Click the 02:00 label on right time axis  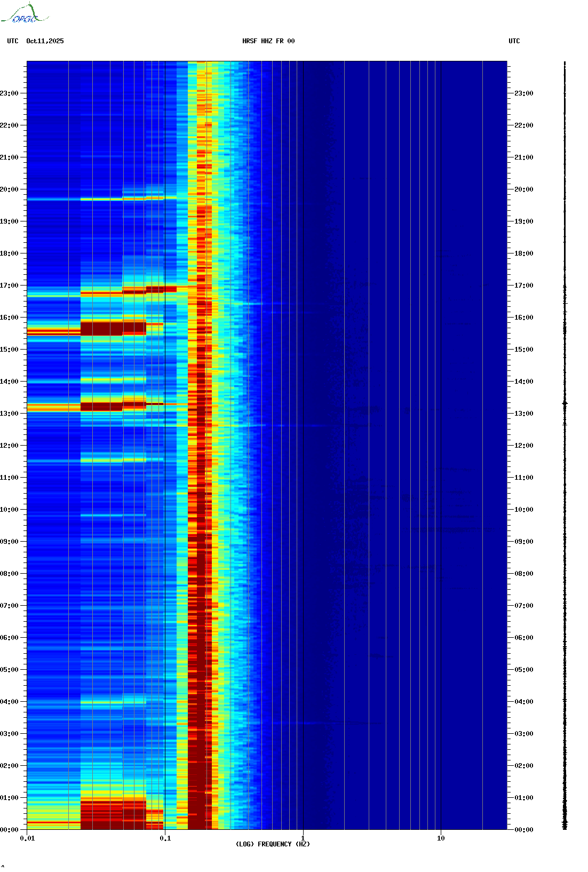click(x=524, y=766)
